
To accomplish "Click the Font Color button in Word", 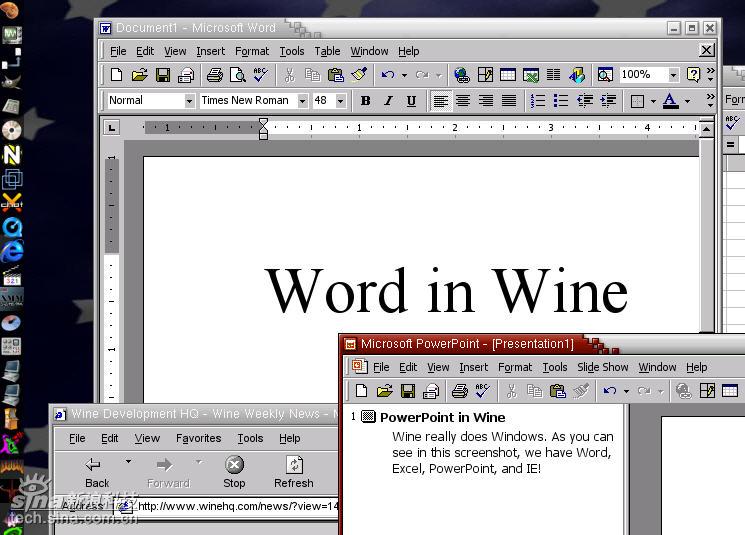I will pos(670,101).
